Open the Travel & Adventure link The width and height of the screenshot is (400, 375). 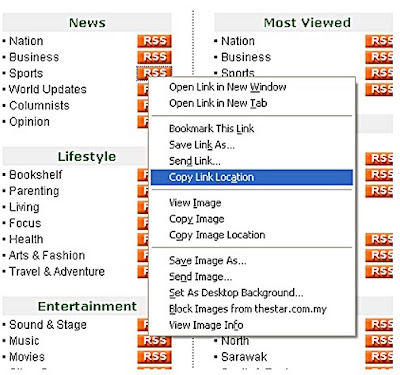[57, 271]
